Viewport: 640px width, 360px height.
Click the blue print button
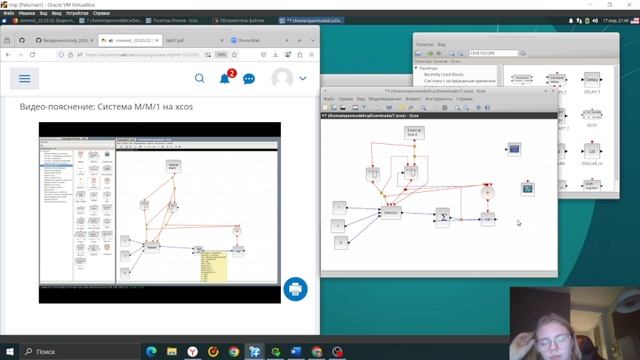(295, 289)
